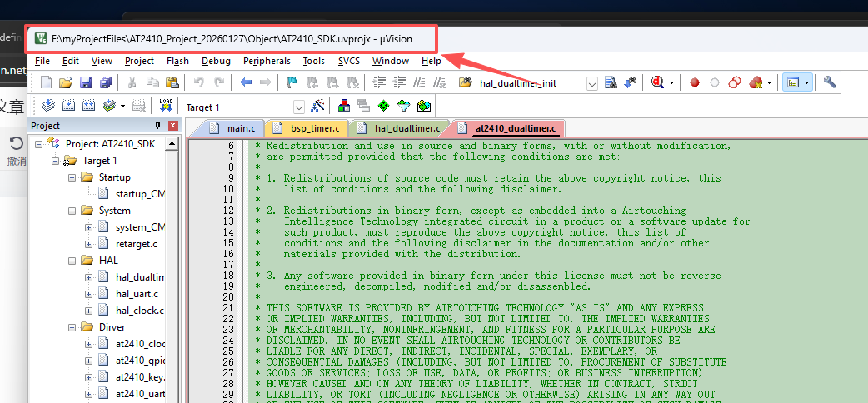
Task: Open the debug session dropdown arrow
Action: tap(671, 83)
